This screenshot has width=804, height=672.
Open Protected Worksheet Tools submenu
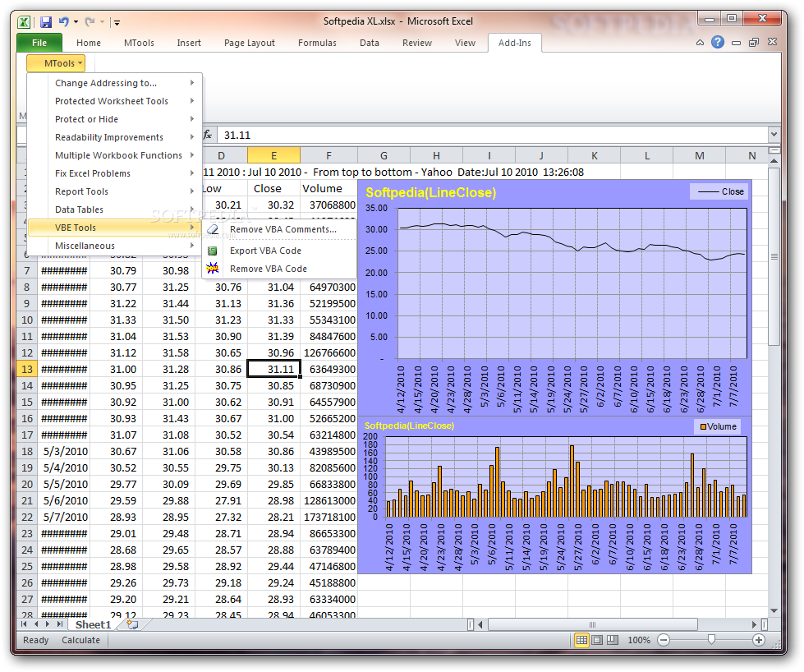[x=114, y=101]
